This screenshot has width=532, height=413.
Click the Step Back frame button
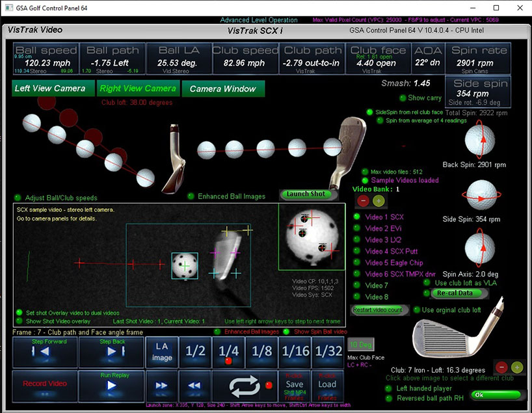coord(111,352)
